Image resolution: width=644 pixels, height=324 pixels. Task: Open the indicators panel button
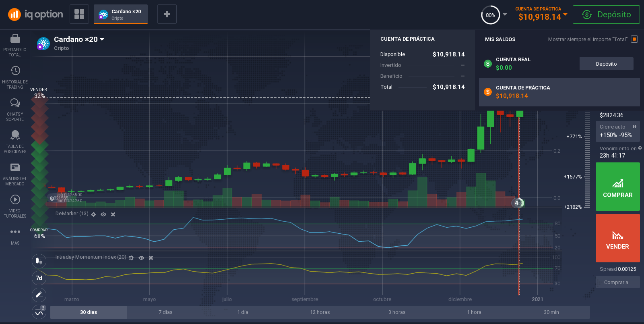39,312
